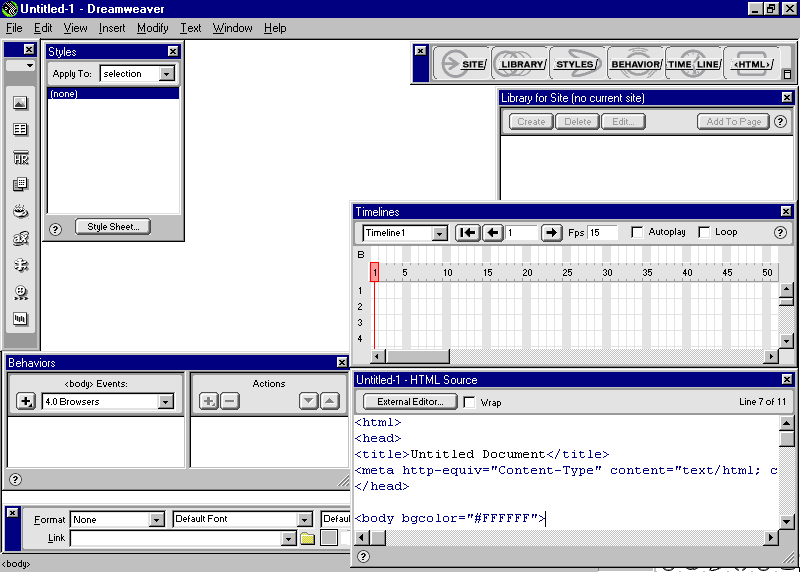This screenshot has width=800, height=572.
Task: Add event with plus button in Events
Action: pos(26,401)
